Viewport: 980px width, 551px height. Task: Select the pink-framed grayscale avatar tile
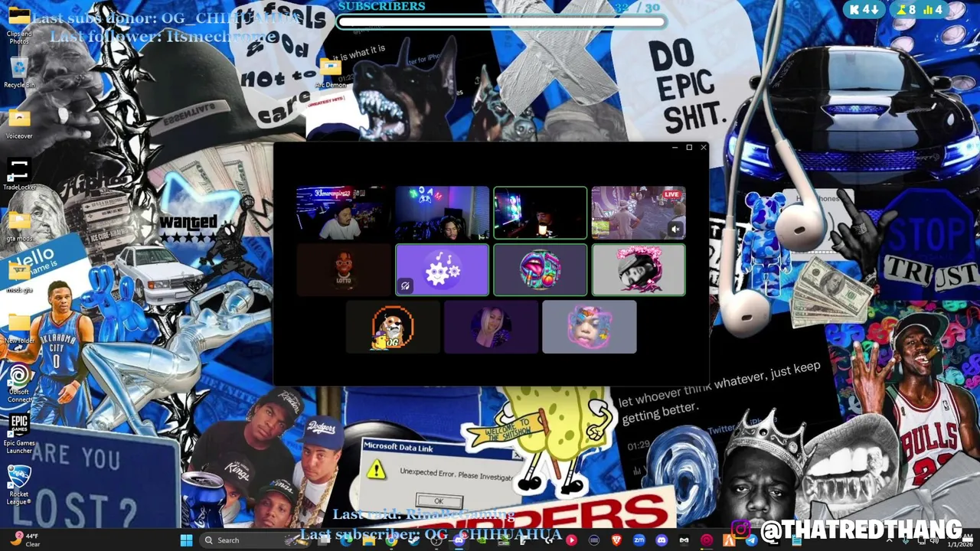coord(639,269)
